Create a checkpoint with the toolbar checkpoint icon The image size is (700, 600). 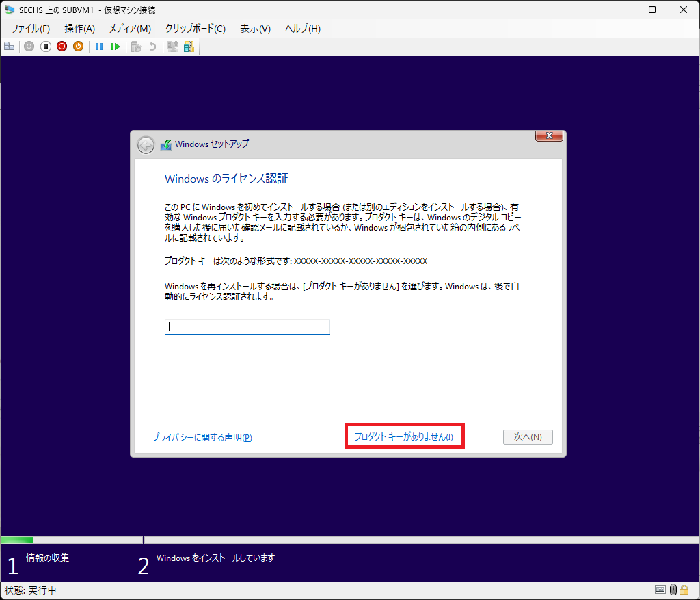pos(136,47)
